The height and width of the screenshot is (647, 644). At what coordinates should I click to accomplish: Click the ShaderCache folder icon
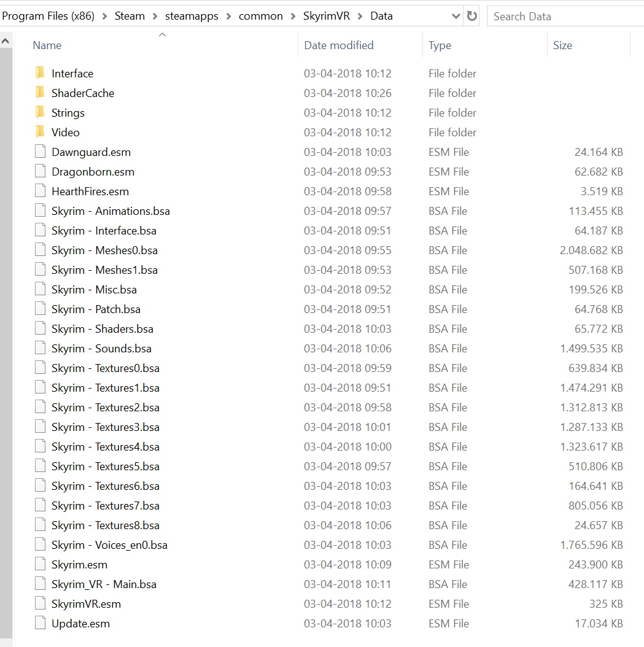pos(40,93)
